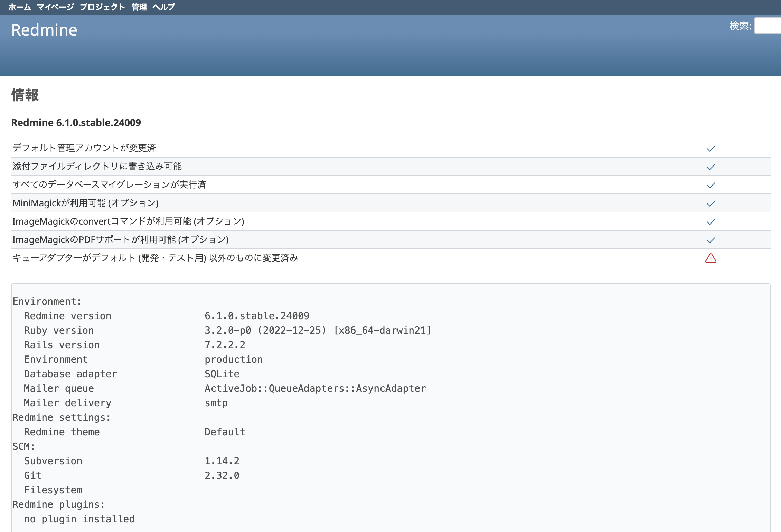The height and width of the screenshot is (532, 781).
Task: Click the 情報 page heading
Action: [25, 95]
